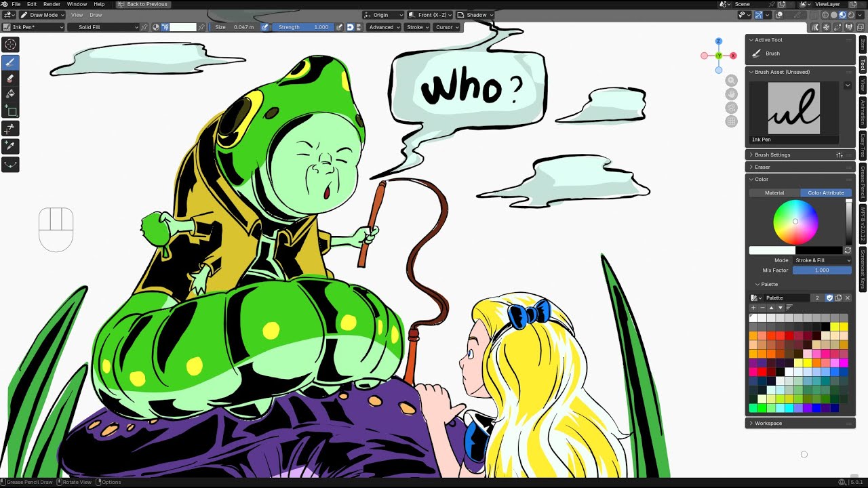Select the Material color mode button
868x488 pixels.
coord(774,192)
